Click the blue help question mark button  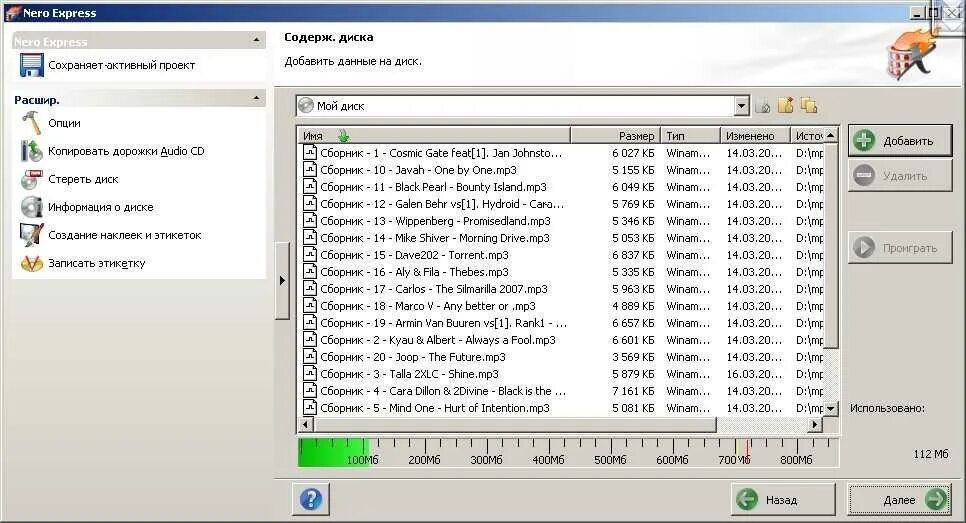click(310, 499)
